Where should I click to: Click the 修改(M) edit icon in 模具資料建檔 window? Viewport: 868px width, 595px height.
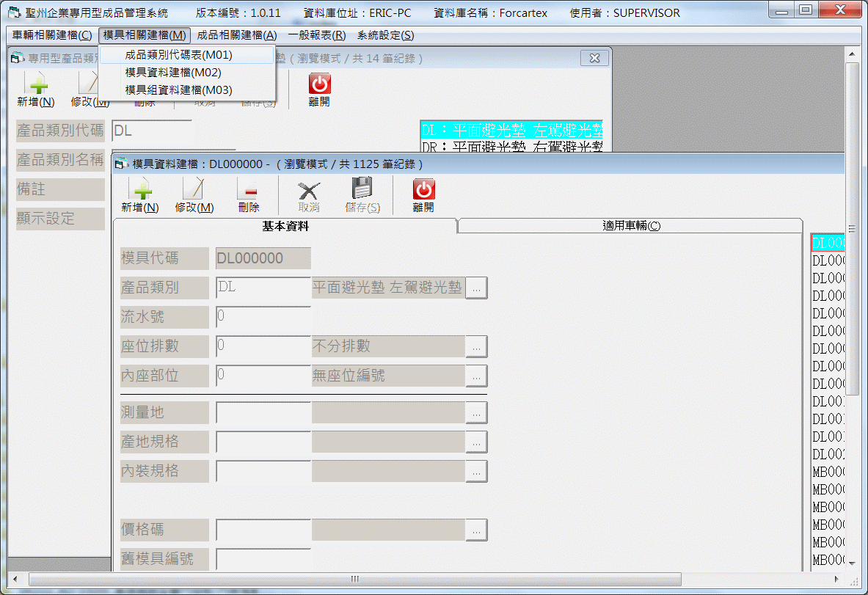click(194, 190)
